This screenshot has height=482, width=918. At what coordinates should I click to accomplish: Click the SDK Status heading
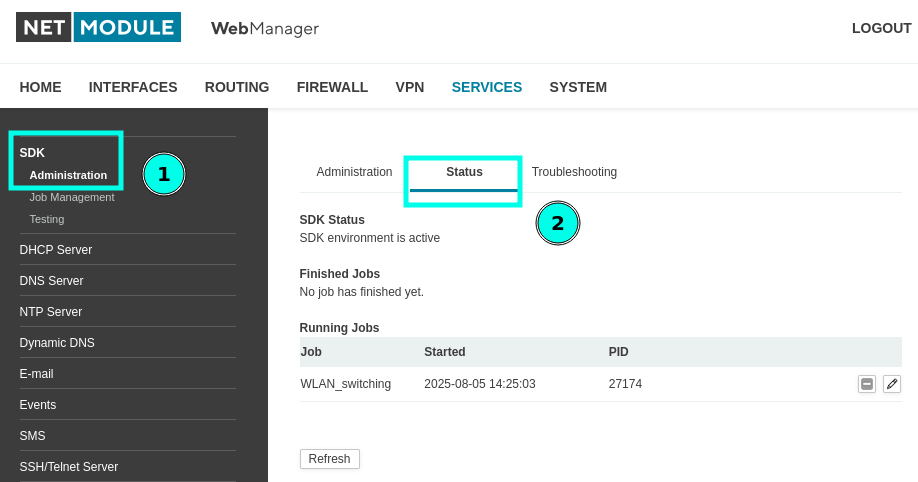click(332, 220)
